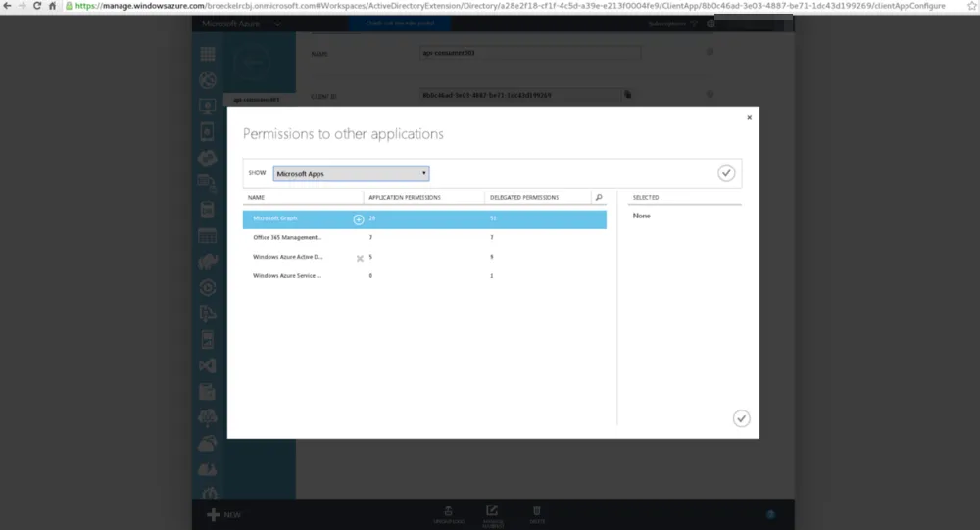Click Upload Logo in the bottom command bar
The image size is (980, 530).
coord(448,515)
